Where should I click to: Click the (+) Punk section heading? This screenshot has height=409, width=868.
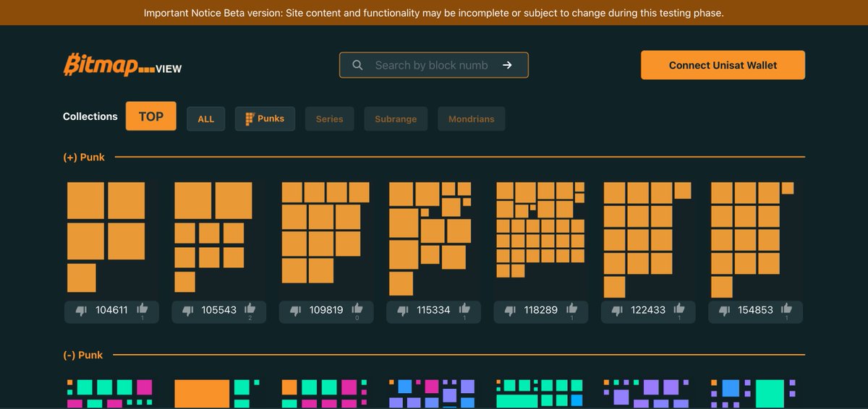[84, 157]
